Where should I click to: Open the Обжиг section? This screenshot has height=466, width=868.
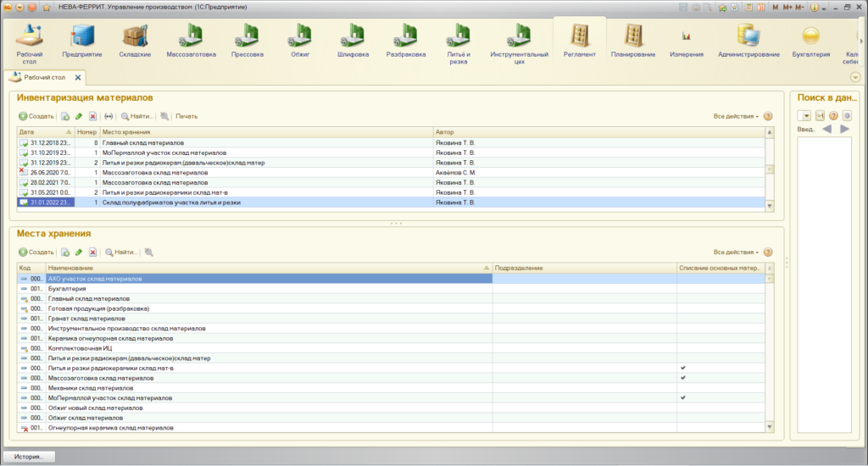click(300, 42)
